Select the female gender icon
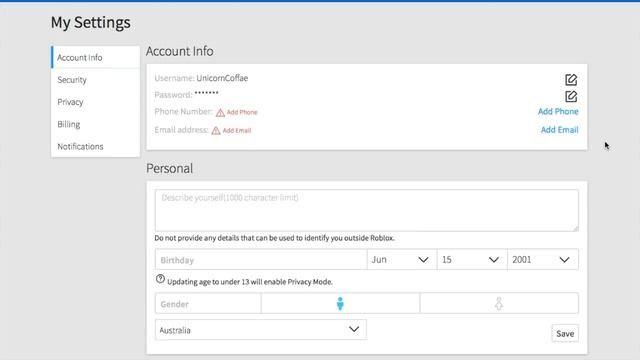The width and height of the screenshot is (640, 360). click(499, 304)
